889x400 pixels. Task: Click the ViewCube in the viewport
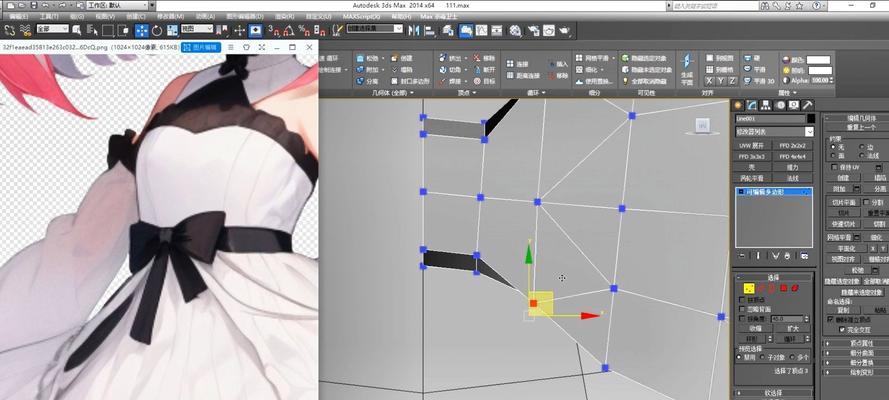click(x=702, y=126)
